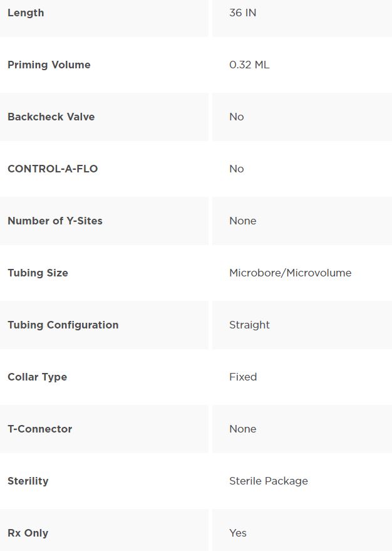Click the Tubing Size label
This screenshot has width=392, height=551.
pyautogui.click(x=38, y=273)
